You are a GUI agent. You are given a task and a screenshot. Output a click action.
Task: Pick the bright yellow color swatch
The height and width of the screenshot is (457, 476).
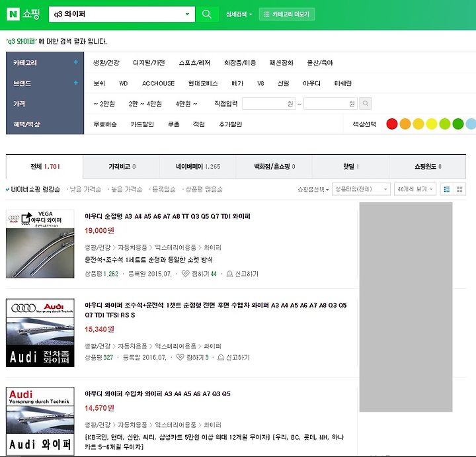pos(432,124)
